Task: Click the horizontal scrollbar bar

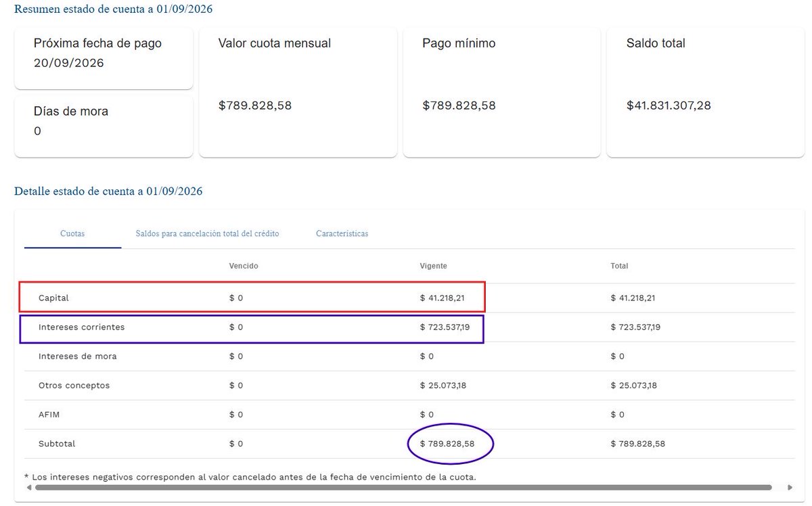Action: tap(403, 487)
